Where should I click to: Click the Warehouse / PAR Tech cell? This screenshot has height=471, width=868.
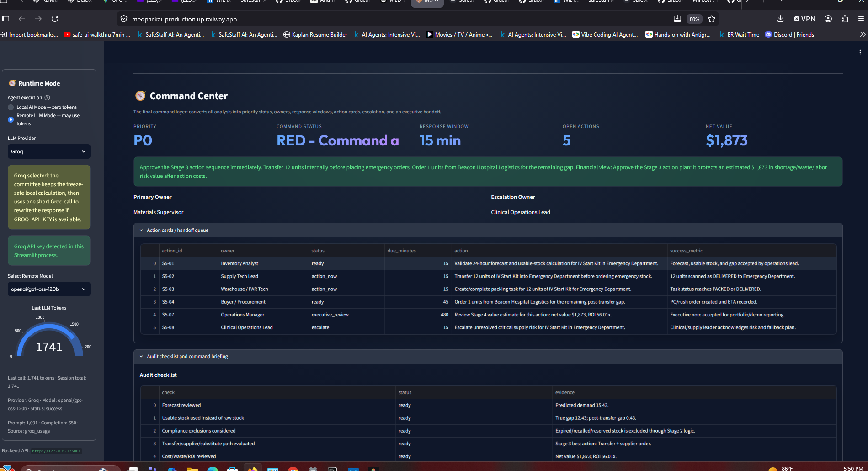click(263, 289)
